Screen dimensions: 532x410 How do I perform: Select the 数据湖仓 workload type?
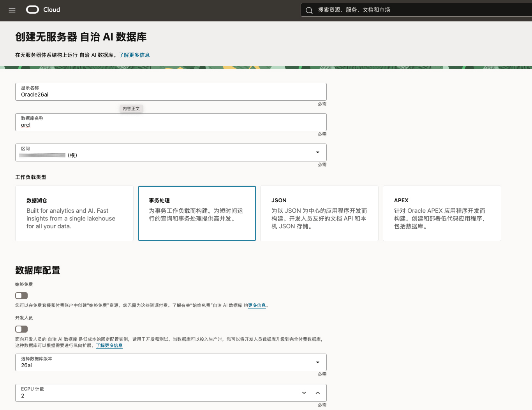coord(74,213)
